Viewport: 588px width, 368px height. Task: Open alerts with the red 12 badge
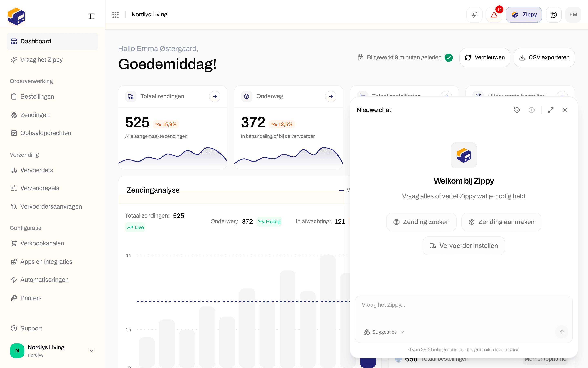pos(494,15)
